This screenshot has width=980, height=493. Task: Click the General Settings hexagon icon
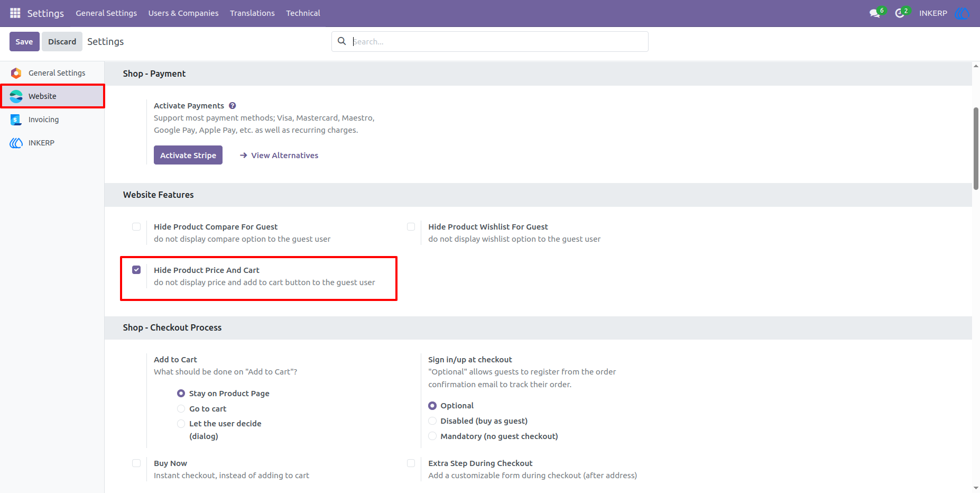[16, 73]
